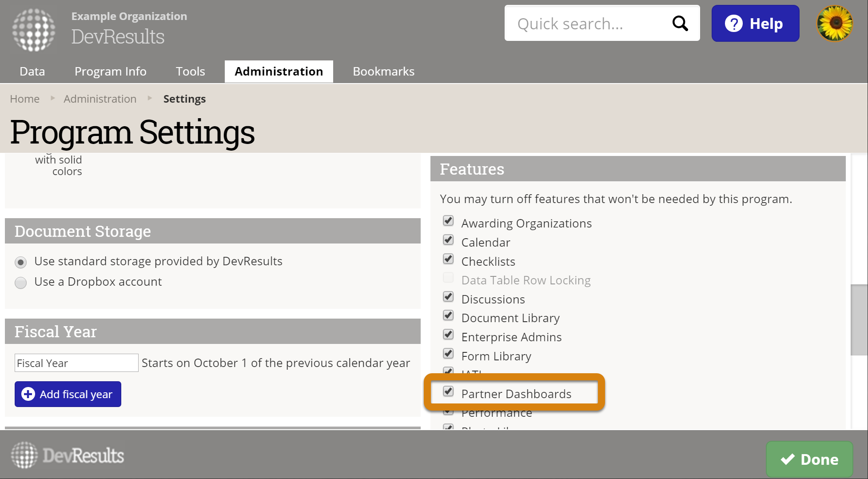Image resolution: width=868 pixels, height=479 pixels.
Task: Toggle the Awarding Organizations checkbox
Action: (x=448, y=221)
